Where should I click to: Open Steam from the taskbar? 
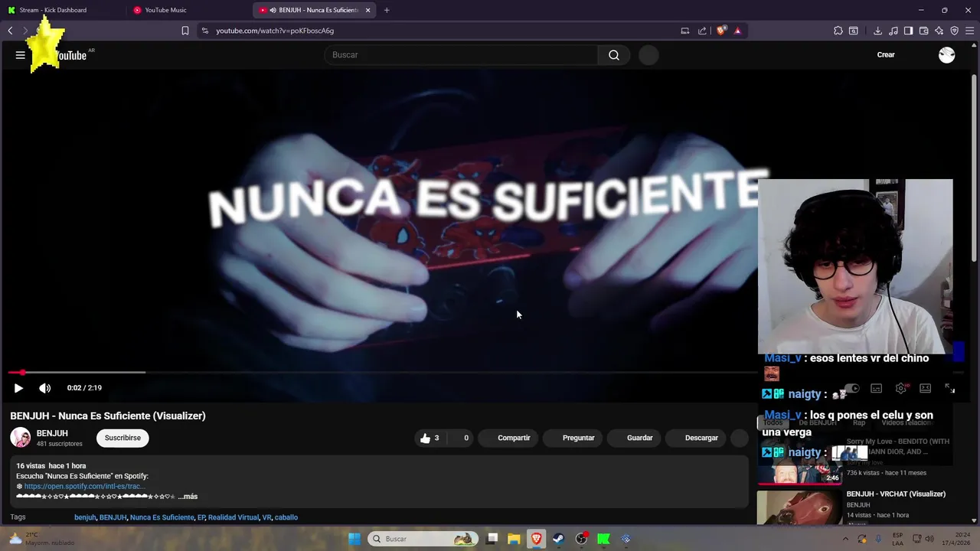[558, 539]
